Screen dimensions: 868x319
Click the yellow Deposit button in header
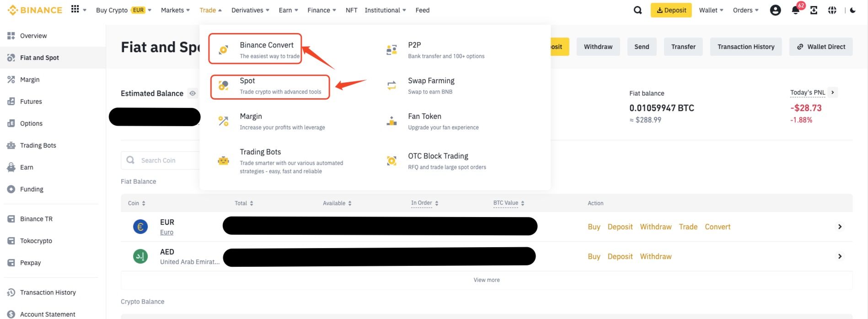point(671,10)
